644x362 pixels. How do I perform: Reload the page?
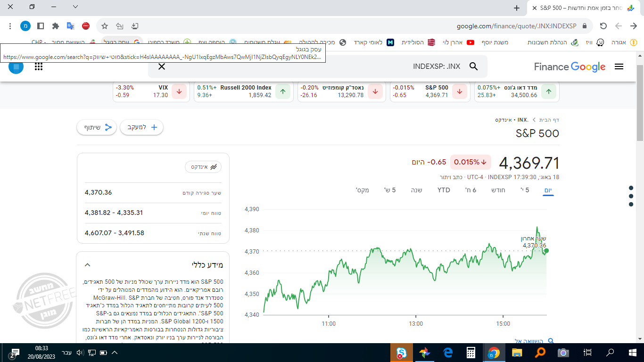603,26
